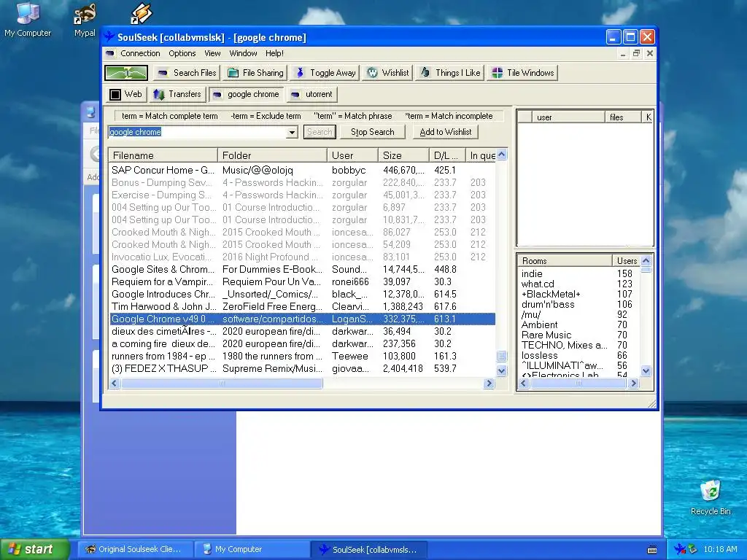Sort results by Filename column header

point(163,155)
